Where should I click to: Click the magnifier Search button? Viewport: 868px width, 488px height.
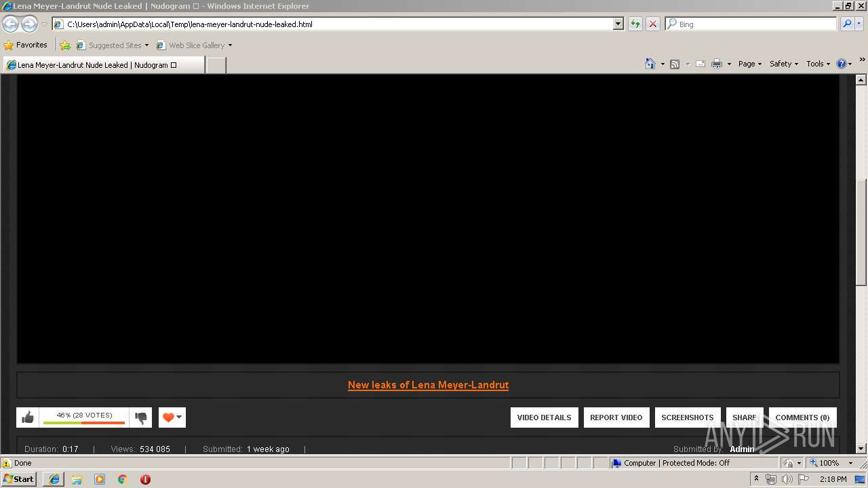pyautogui.click(x=847, y=24)
